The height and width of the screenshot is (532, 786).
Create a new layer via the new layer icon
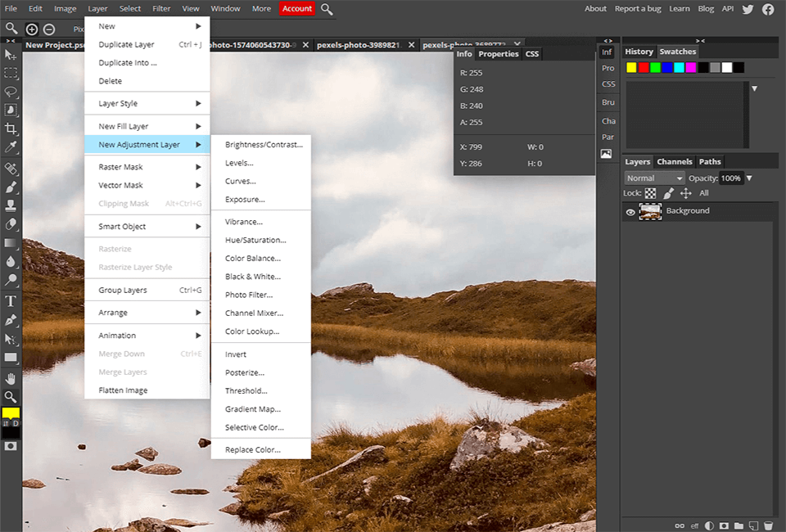pos(753,525)
